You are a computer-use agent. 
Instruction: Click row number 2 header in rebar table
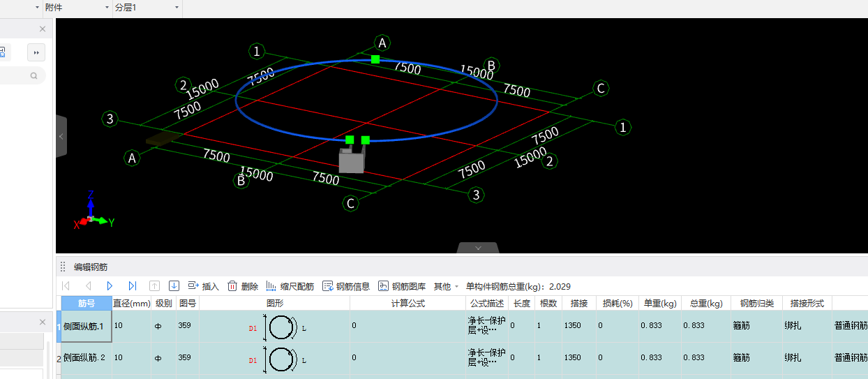click(59, 358)
